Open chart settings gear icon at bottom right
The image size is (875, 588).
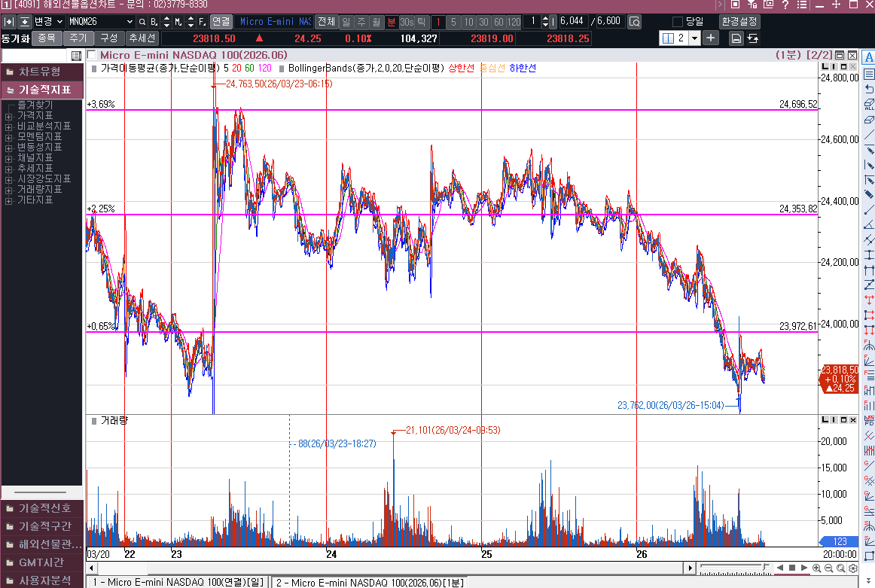(x=853, y=568)
